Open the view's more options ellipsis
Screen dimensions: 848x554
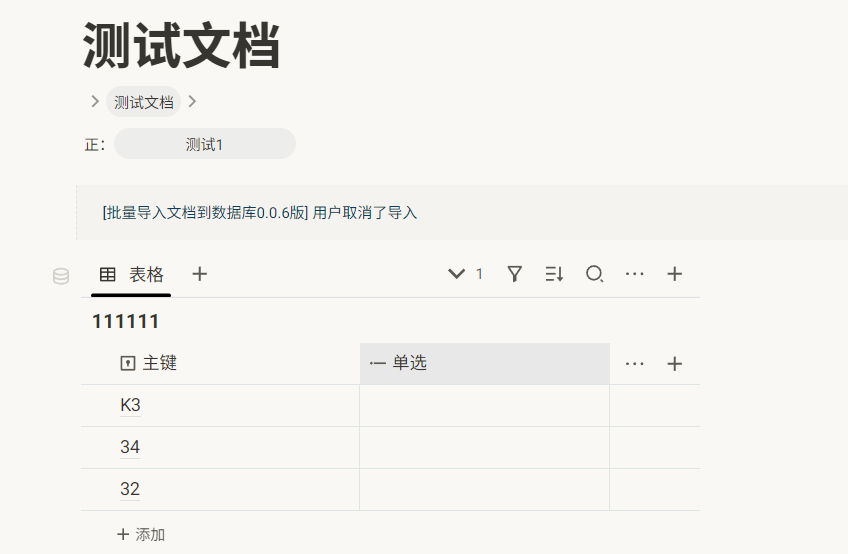[634, 274]
